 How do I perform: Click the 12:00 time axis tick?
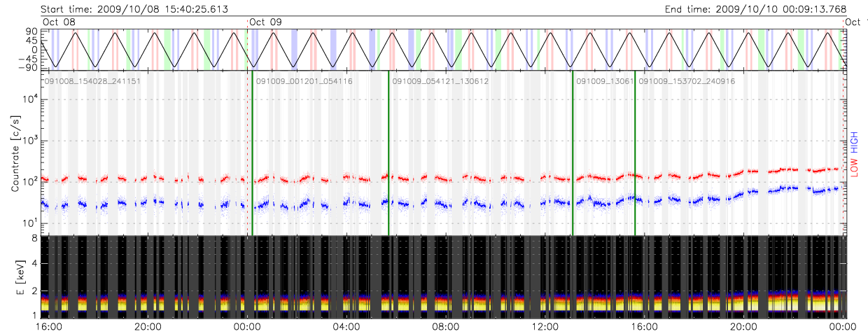[x=545, y=327]
